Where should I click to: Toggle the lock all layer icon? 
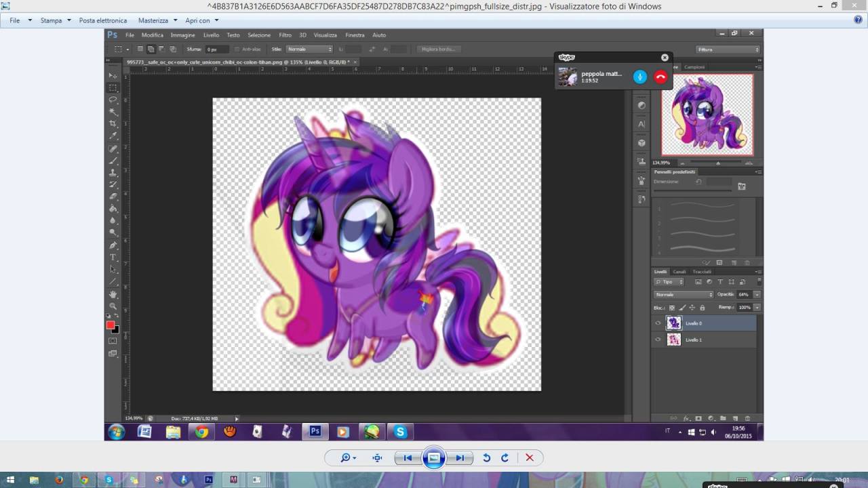tap(702, 308)
